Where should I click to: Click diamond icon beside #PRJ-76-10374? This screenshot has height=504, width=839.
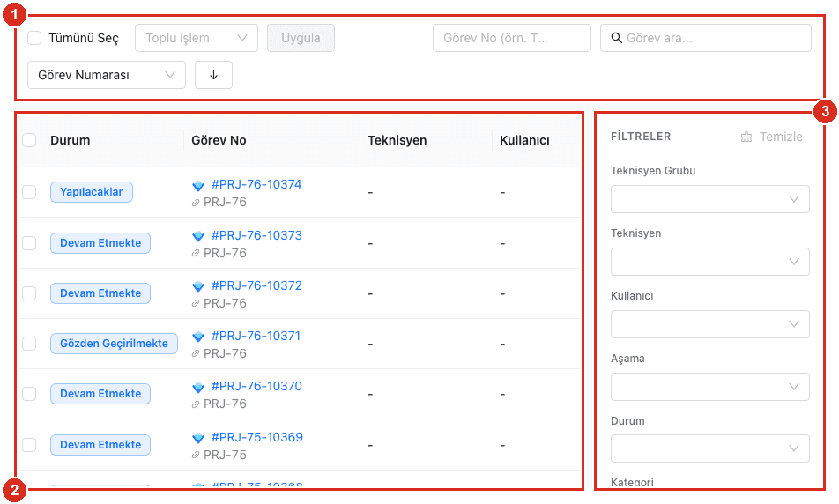[198, 185]
